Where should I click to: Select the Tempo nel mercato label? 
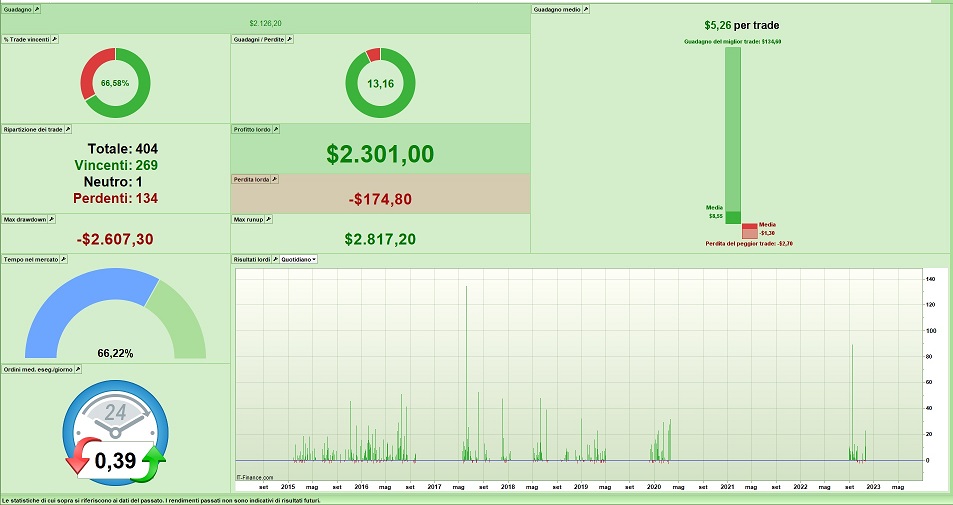point(31,259)
